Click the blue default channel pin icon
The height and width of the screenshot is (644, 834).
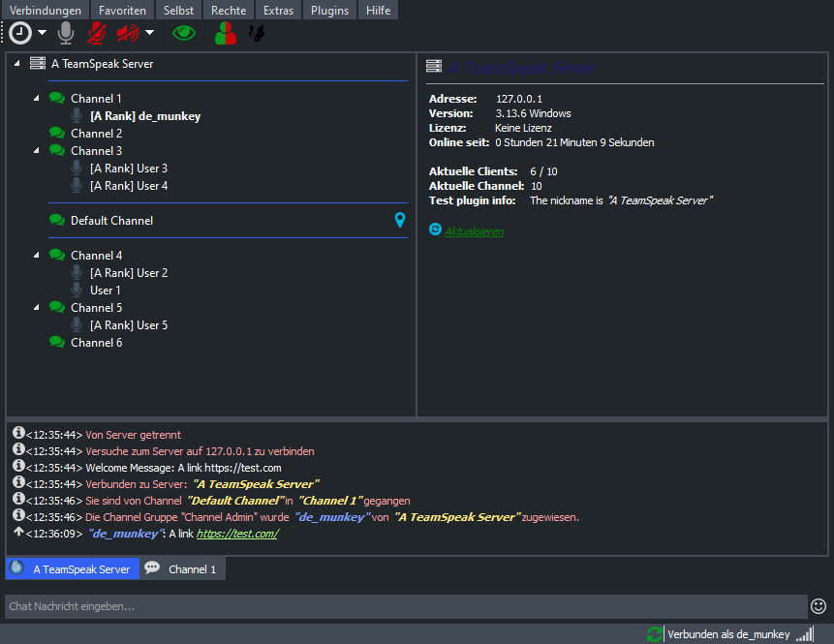click(400, 220)
